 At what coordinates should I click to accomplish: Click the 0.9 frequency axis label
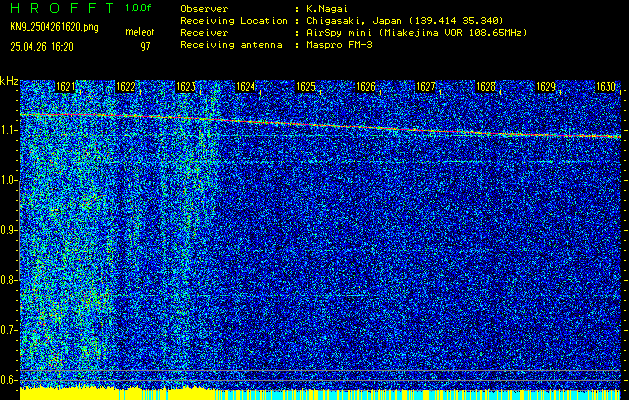(9, 230)
